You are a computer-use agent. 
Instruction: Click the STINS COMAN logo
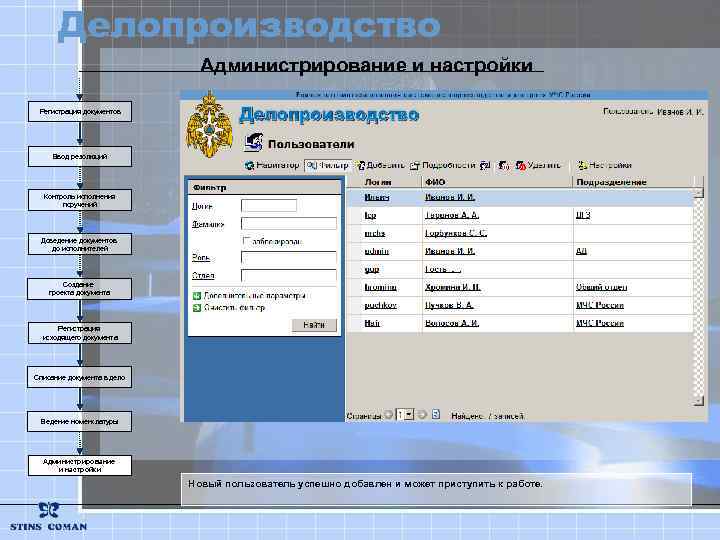[x=48, y=518]
